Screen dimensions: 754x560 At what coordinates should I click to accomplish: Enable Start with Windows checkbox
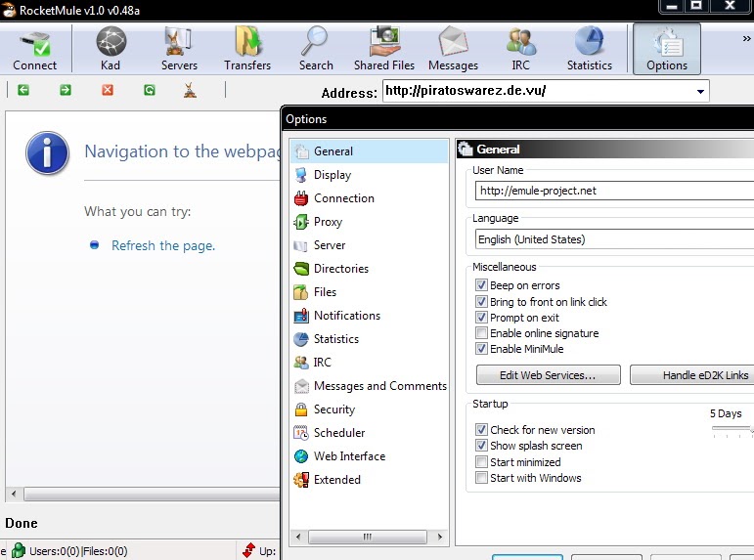point(481,478)
